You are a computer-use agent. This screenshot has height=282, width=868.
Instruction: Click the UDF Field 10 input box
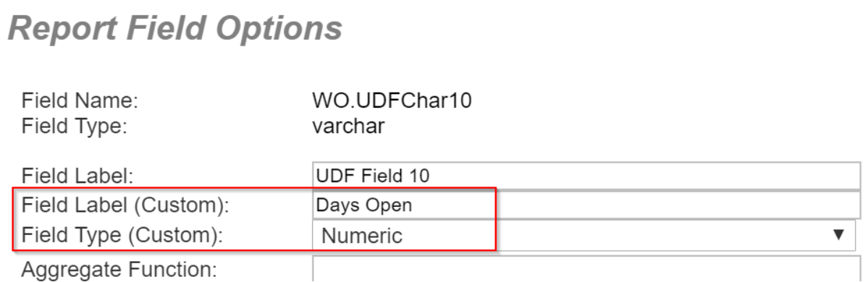tap(584, 176)
